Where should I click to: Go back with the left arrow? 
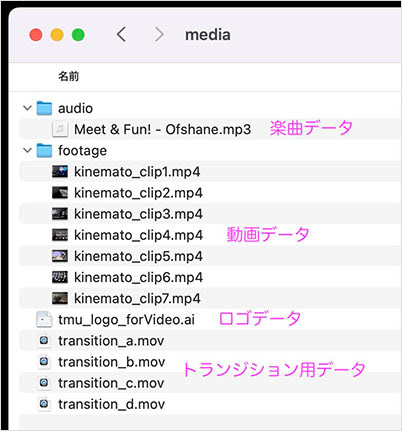click(121, 34)
